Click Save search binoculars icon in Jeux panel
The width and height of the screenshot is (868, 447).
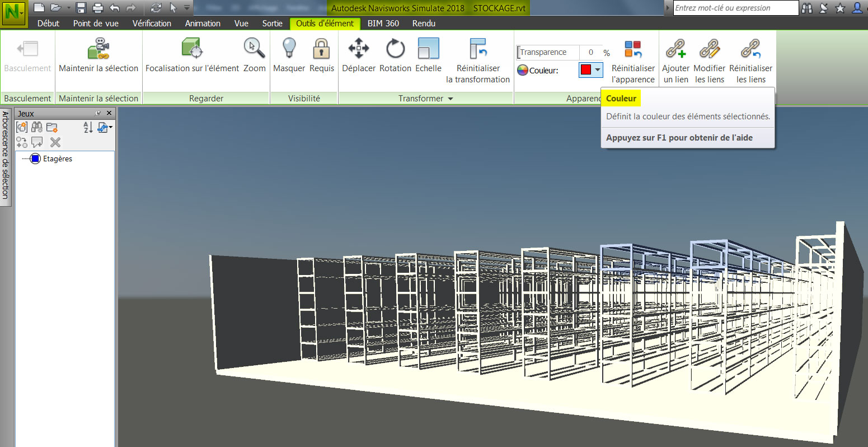37,128
